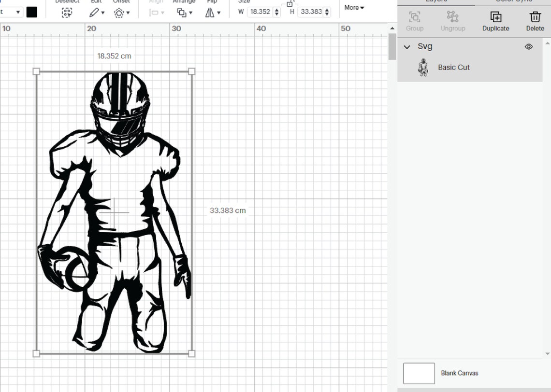
Task: Switch to the Color Sync tab
Action: (513, 1)
